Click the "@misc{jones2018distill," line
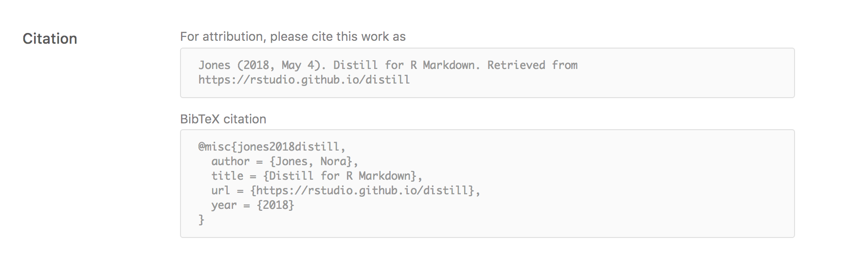Viewport: 868px width, 272px height. pos(271,147)
